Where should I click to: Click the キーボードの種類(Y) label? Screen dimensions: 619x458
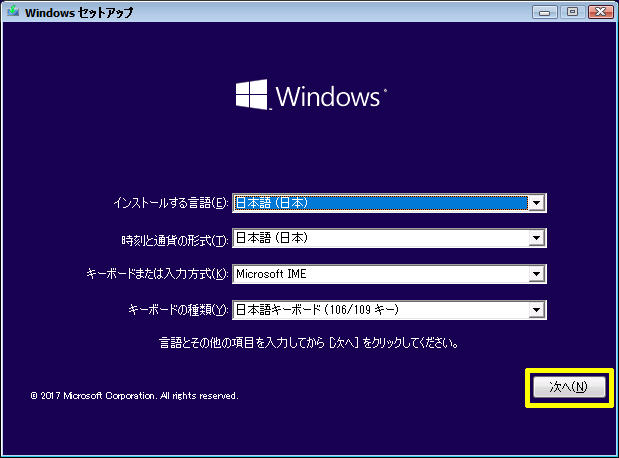[x=178, y=310]
